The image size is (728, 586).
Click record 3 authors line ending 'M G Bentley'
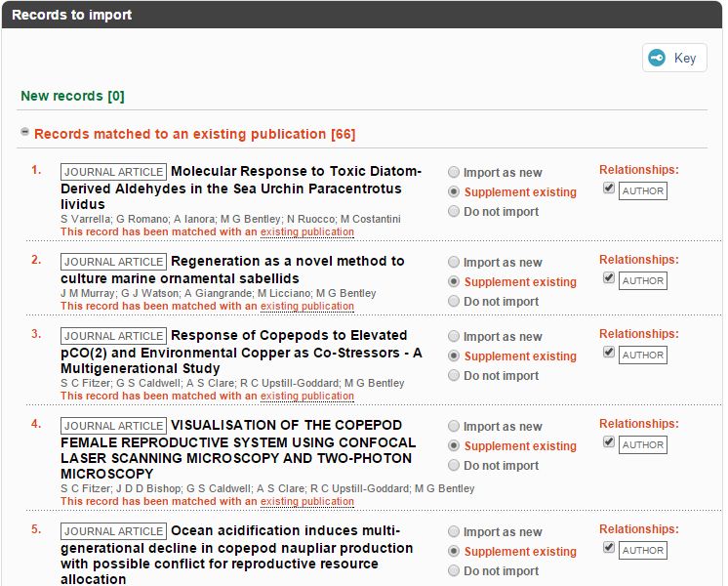pos(232,384)
